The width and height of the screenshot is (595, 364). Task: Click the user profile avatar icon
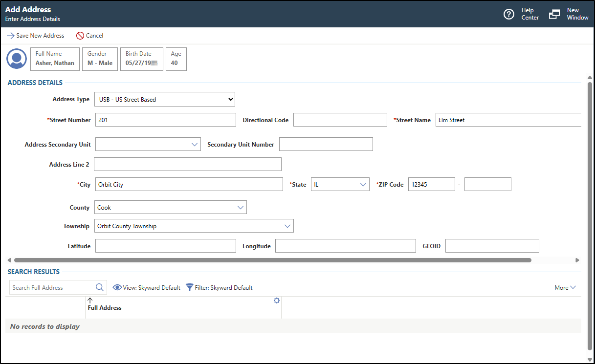click(17, 59)
